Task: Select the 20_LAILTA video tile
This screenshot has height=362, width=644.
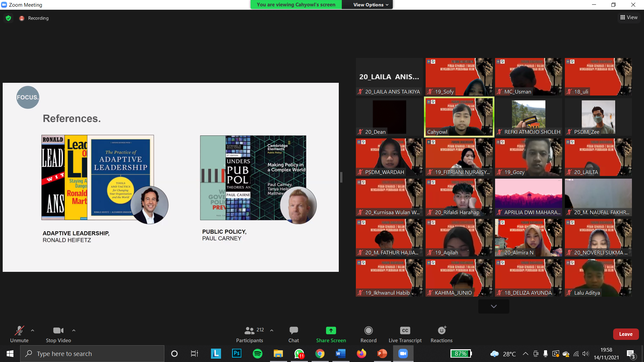Action: (x=598, y=157)
